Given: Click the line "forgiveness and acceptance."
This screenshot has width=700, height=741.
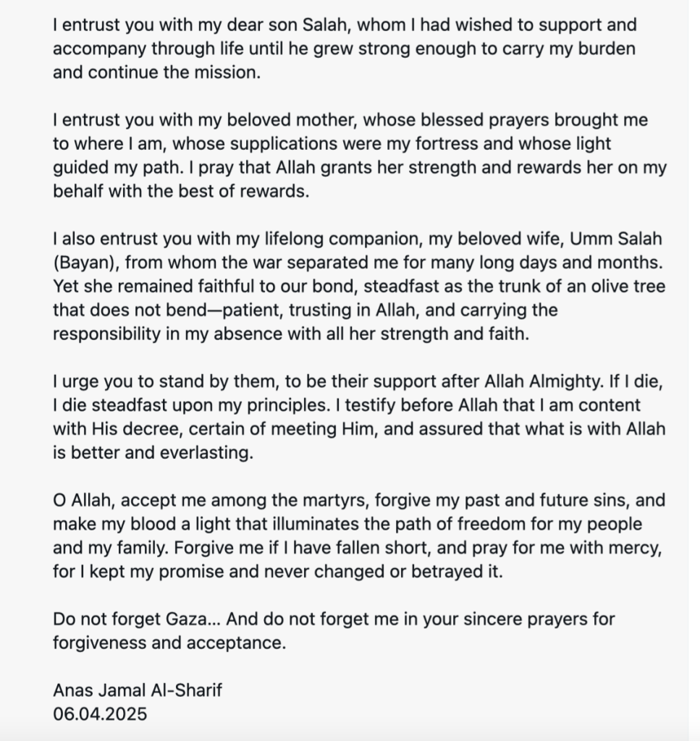Looking at the screenshot, I should (x=169, y=643).
